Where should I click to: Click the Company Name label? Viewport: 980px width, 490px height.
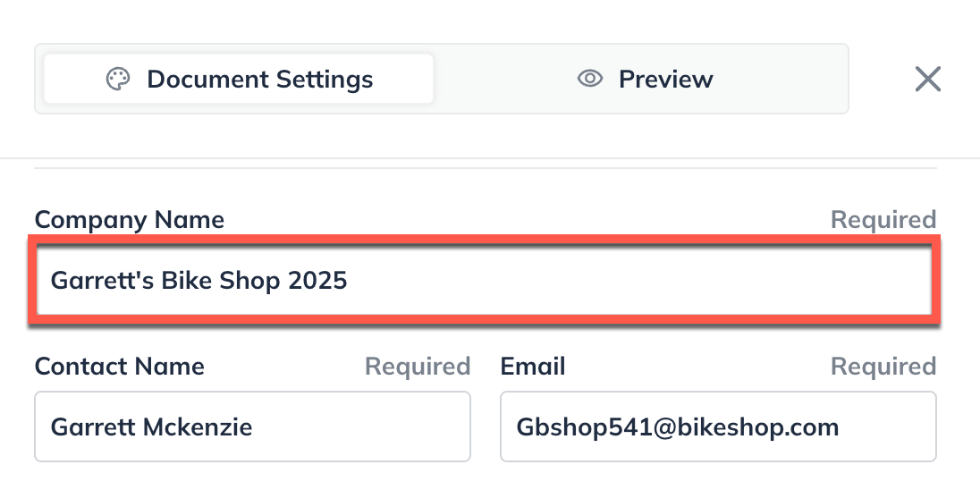130,219
